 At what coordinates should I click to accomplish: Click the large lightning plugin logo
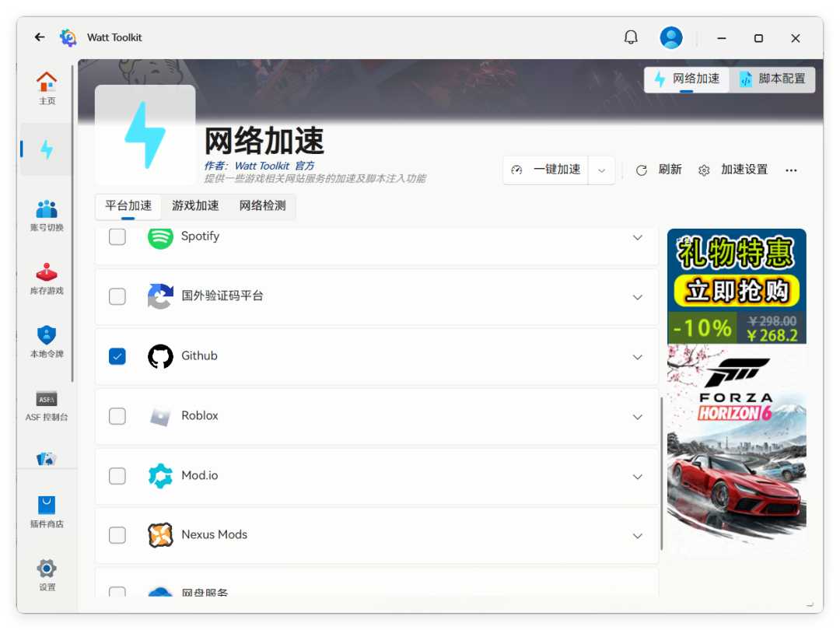pos(145,135)
